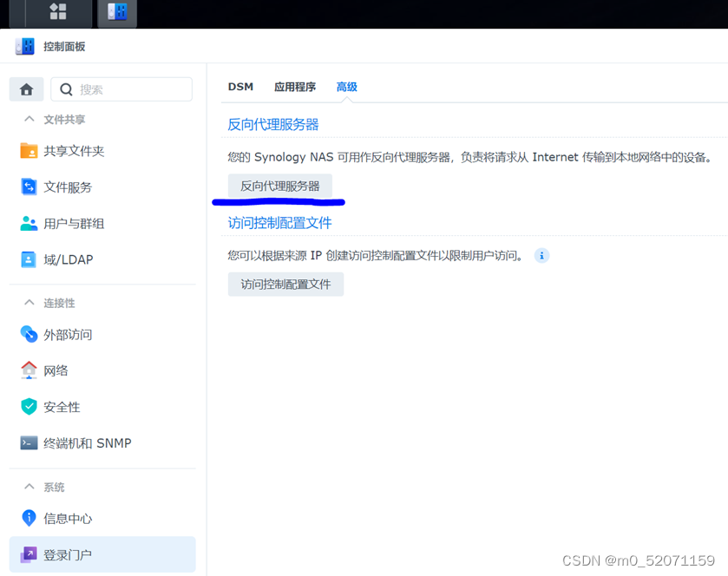Select the 高级 tab
The image size is (728, 576).
(x=347, y=87)
